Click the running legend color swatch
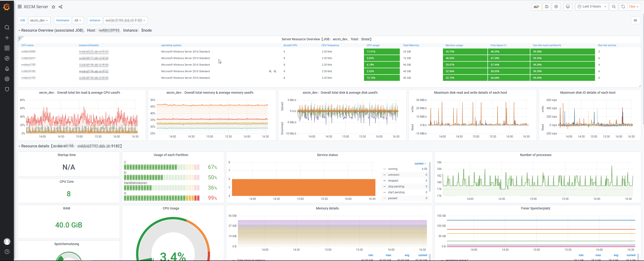 tap(385, 169)
